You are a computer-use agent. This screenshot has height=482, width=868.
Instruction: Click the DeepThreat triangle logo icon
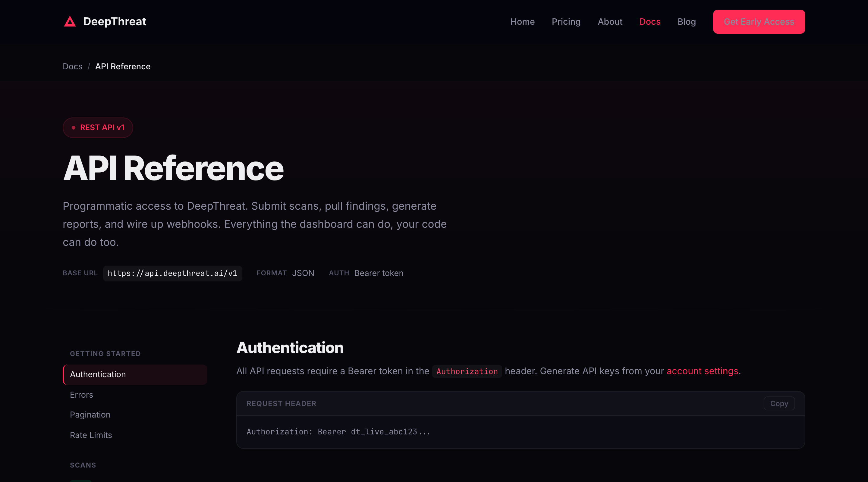click(70, 22)
